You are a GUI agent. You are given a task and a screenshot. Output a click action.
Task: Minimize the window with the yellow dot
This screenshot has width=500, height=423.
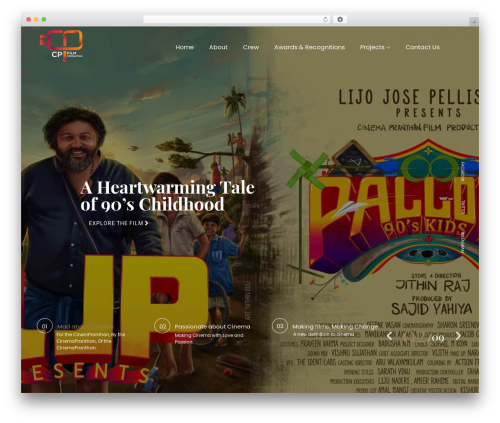point(36,20)
